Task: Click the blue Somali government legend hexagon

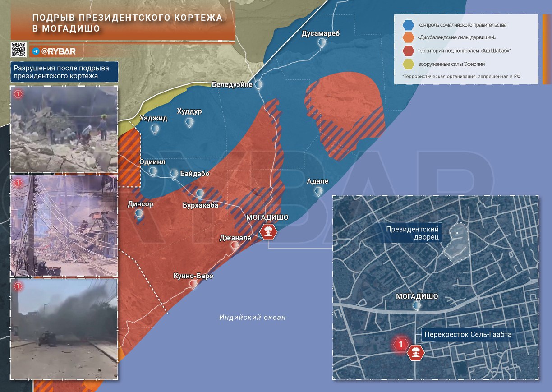Action: click(408, 25)
